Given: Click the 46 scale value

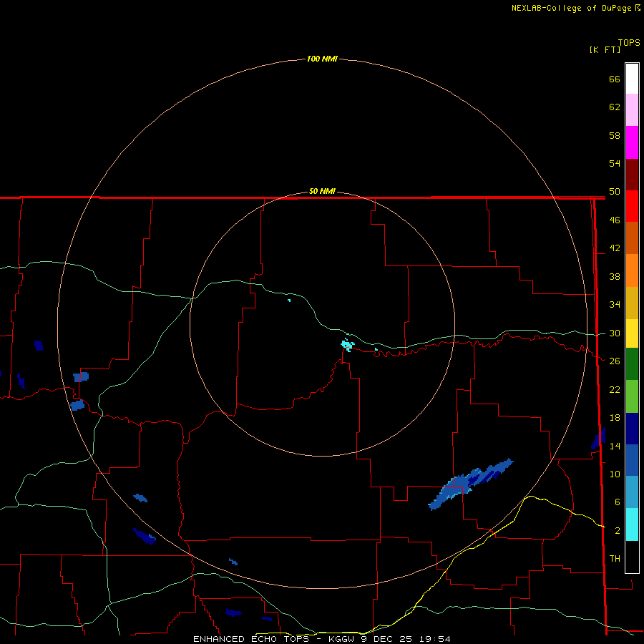Looking at the screenshot, I should point(615,220).
